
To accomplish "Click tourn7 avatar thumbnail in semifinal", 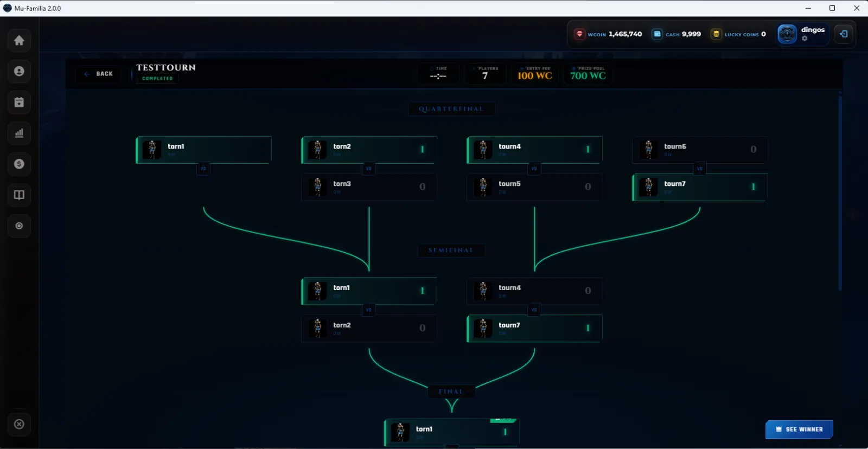I will [483, 329].
